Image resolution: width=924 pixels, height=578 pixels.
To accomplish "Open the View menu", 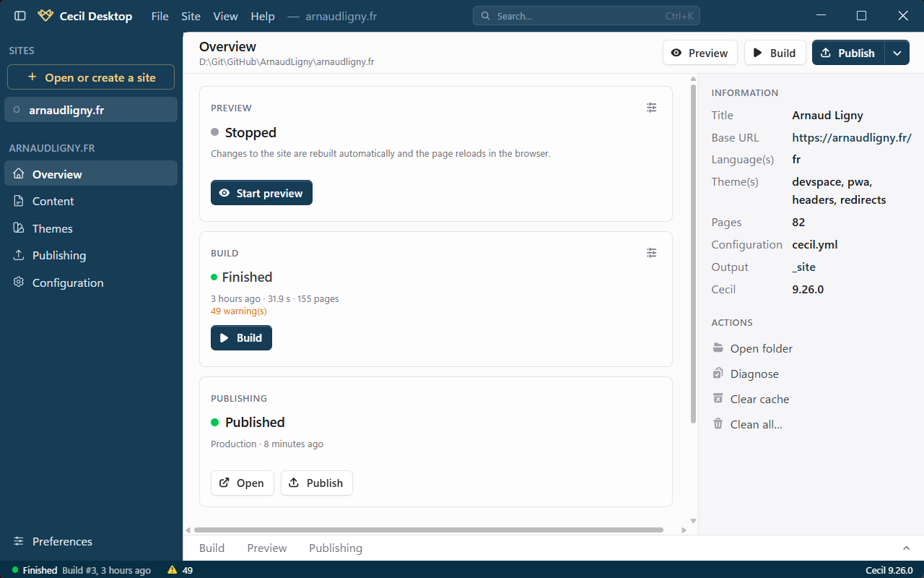I will point(226,16).
